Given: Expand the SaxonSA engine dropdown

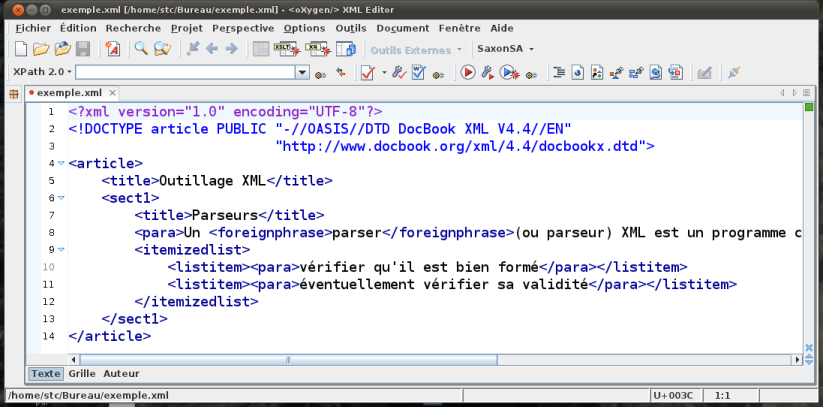Looking at the screenshot, I should coord(505,48).
